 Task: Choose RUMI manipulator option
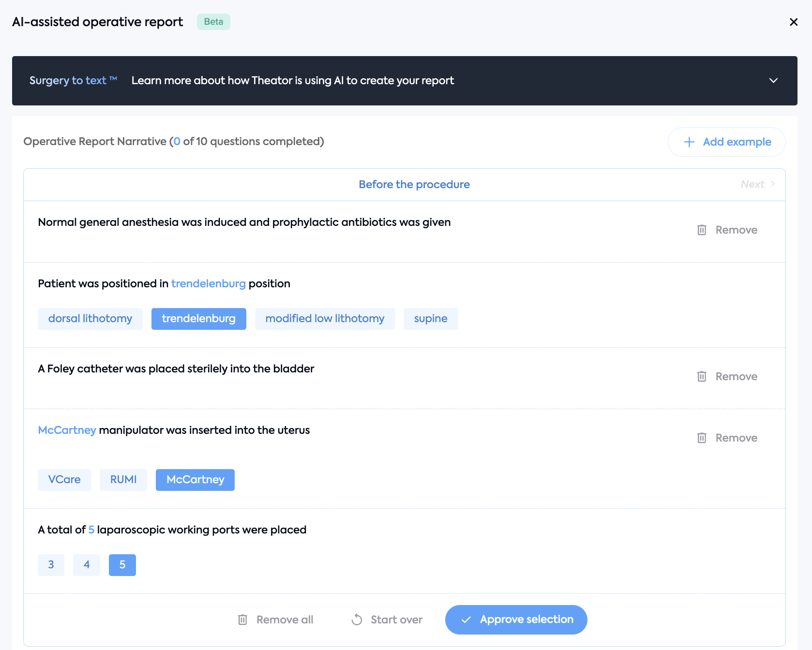[x=123, y=480]
